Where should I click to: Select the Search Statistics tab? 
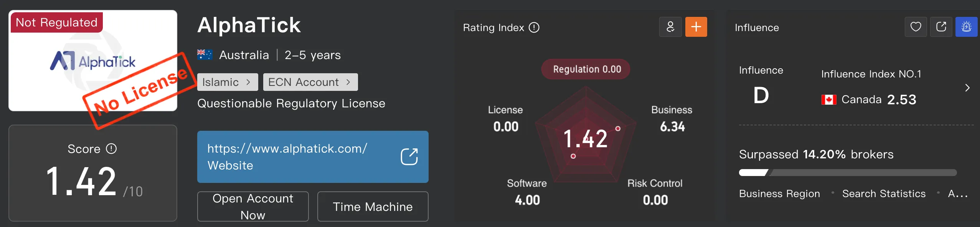(884, 194)
